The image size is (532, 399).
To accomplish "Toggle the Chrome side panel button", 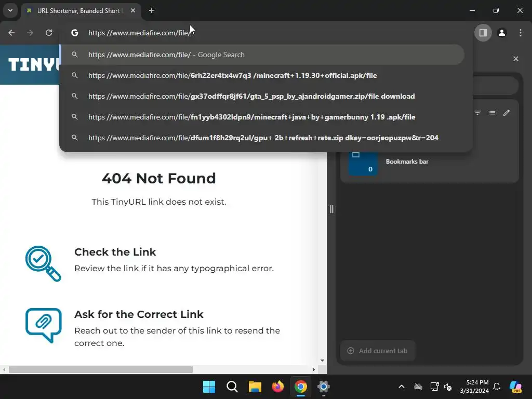I will tap(483, 33).
